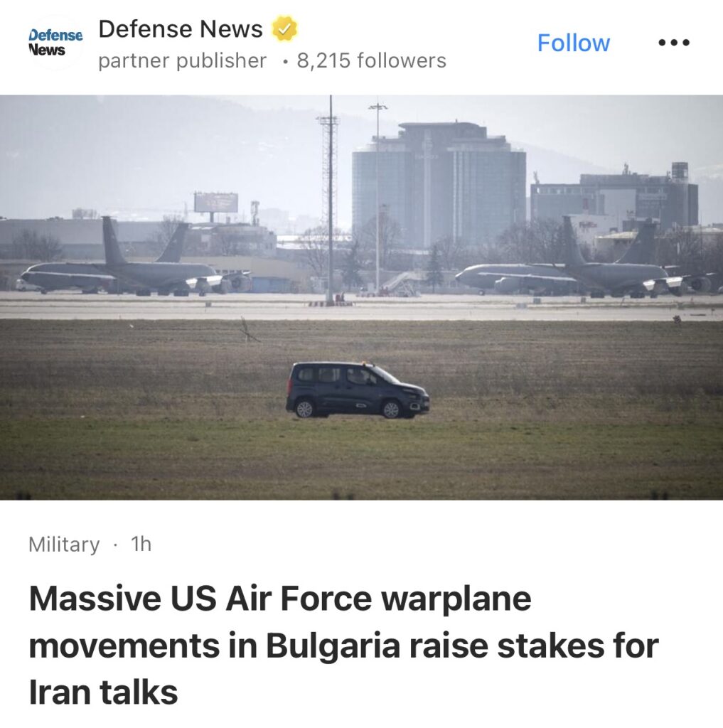Click the 1h timestamp
The image size is (723, 728).
[141, 544]
